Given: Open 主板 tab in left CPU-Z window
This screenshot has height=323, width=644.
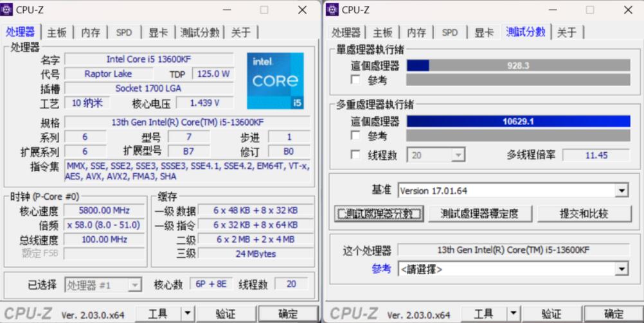Looking at the screenshot, I should 57,32.
